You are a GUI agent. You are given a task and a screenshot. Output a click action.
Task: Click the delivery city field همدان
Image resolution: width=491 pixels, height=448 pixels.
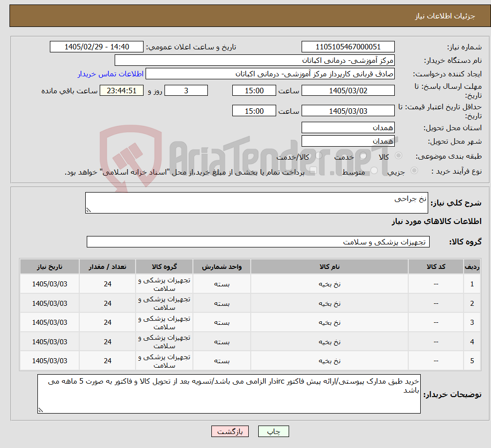pos(348,141)
